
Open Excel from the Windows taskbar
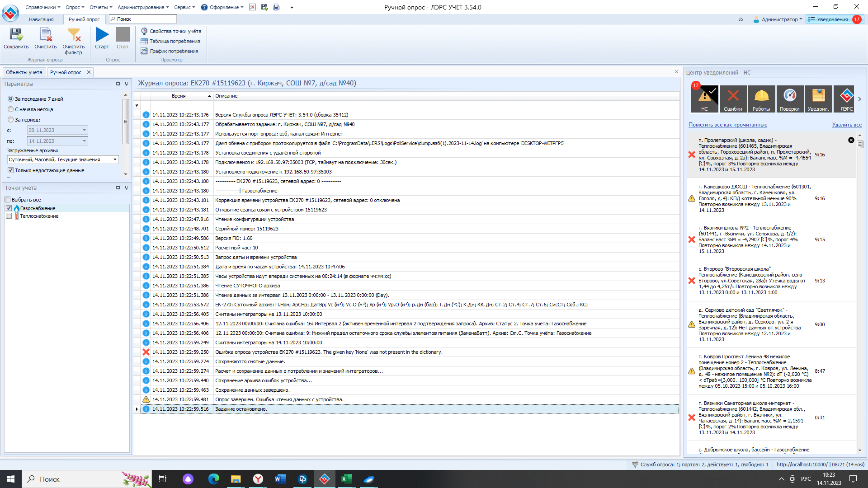[346, 479]
